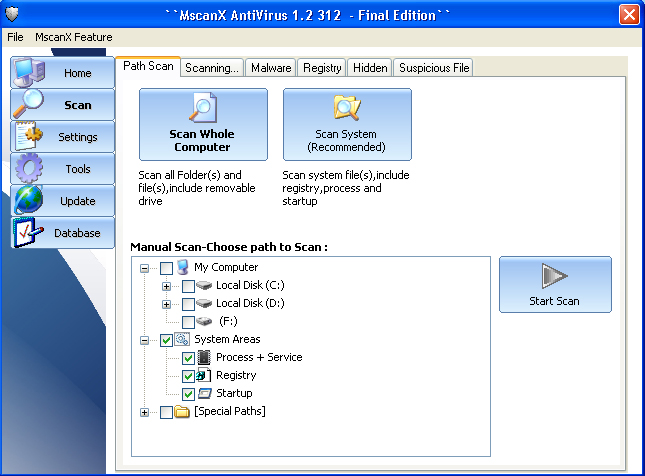Switch to the Path Scan tab
This screenshot has height=476, width=645.
click(x=148, y=66)
